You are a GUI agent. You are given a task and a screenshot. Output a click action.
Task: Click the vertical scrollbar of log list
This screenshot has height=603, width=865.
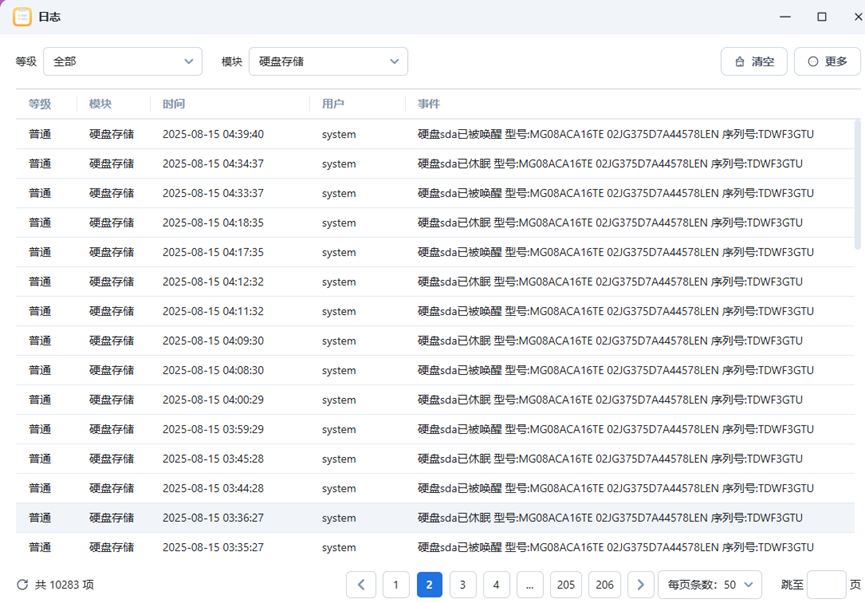tap(857, 185)
